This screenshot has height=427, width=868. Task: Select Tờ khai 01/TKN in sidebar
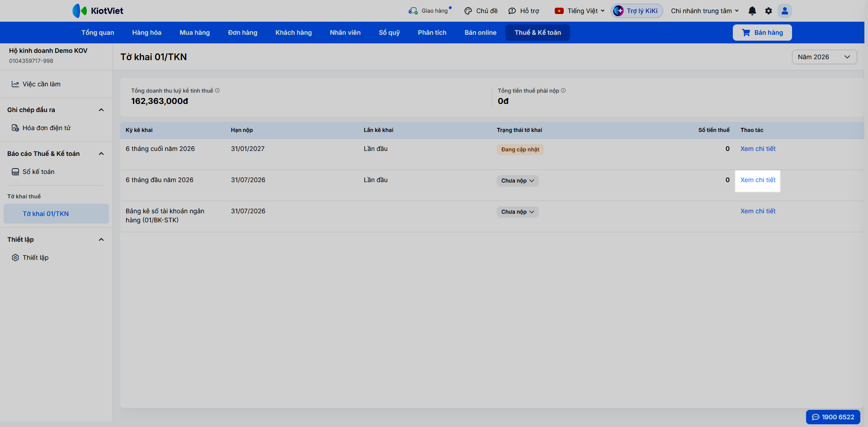tap(56, 214)
